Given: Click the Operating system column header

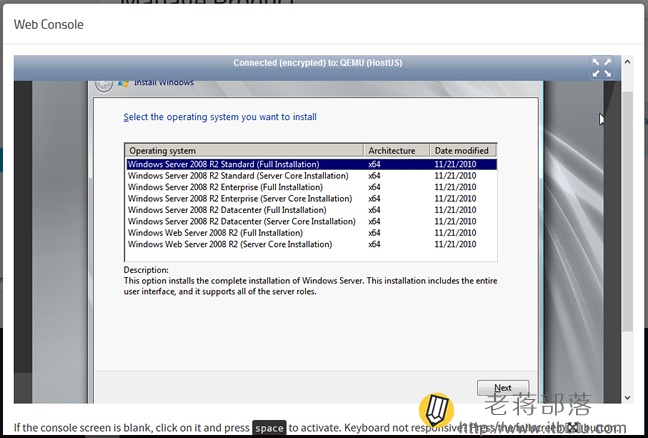Looking at the screenshot, I should pyautogui.click(x=244, y=150).
